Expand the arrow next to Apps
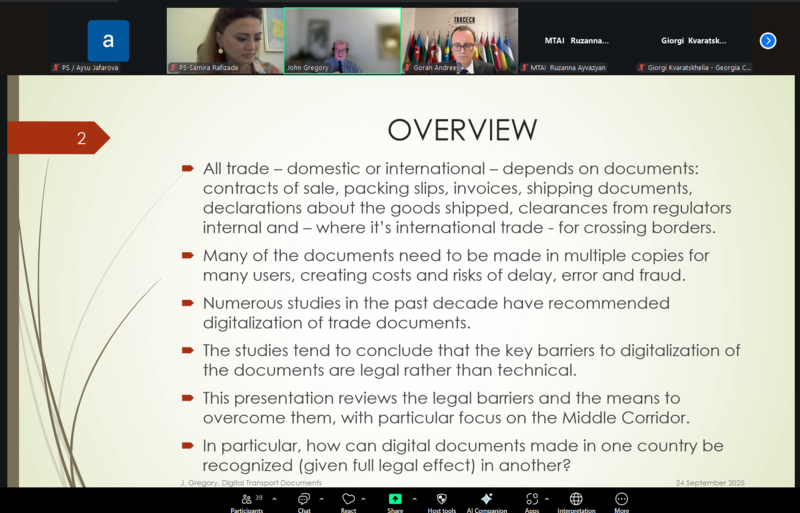Image resolution: width=800 pixels, height=513 pixels. pyautogui.click(x=548, y=498)
